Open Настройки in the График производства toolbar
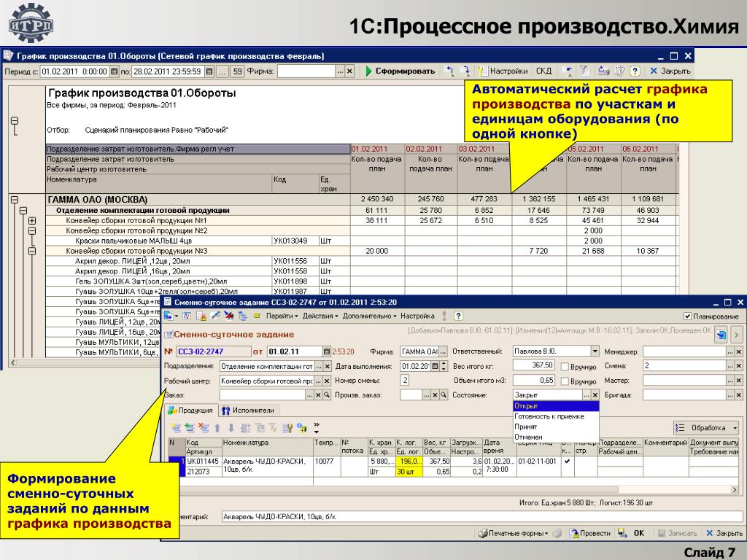The image size is (747, 560). [503, 71]
